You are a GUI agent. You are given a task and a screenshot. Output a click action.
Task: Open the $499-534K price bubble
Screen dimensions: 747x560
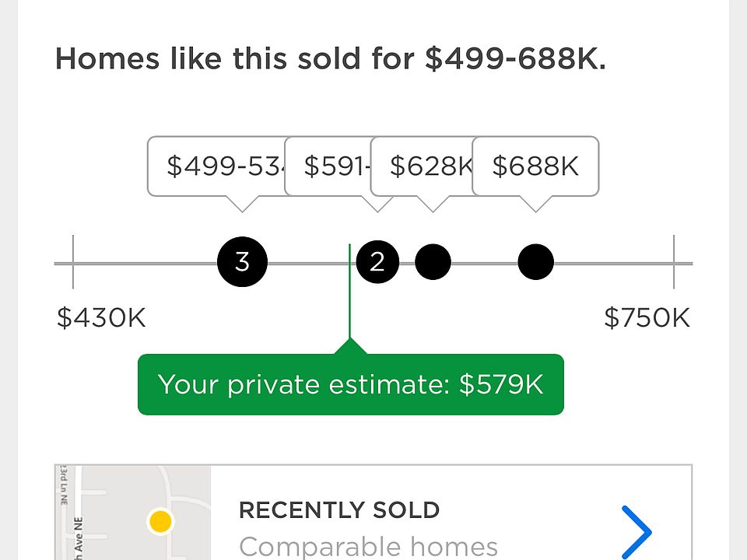(x=217, y=166)
